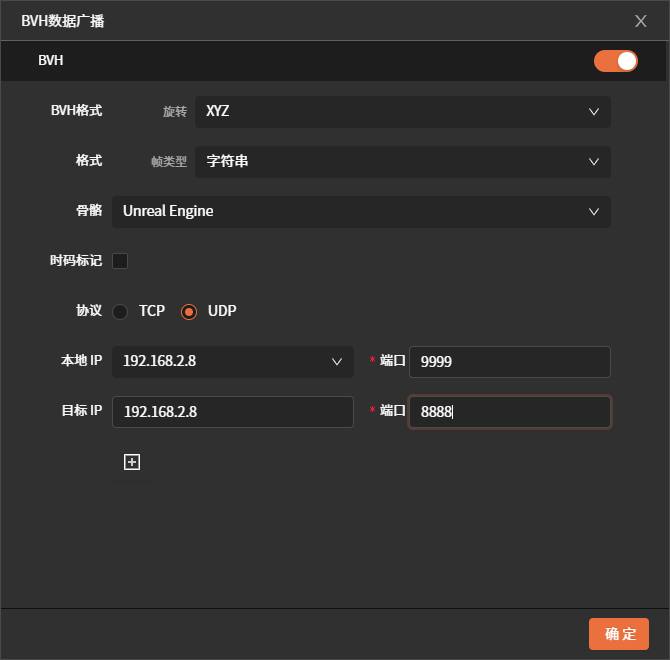Expand the 本地 IP address dropdown

232,361
